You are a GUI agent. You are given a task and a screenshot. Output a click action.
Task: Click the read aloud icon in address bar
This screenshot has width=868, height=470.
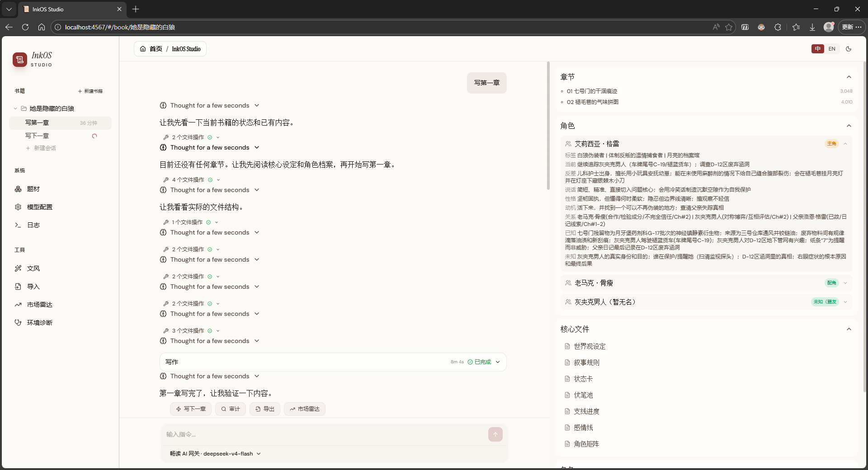pos(716,27)
